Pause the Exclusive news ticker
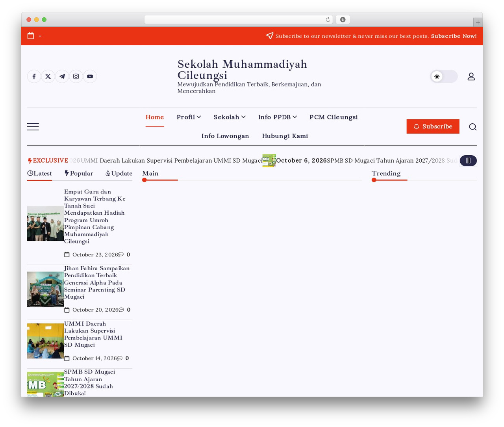This screenshot has height=427, width=504. 468,161
